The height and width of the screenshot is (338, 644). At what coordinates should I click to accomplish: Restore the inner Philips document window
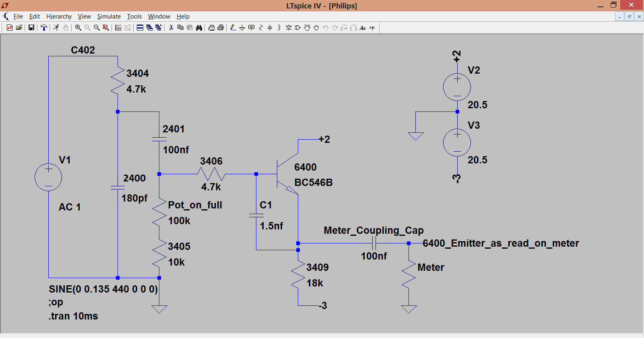629,16
